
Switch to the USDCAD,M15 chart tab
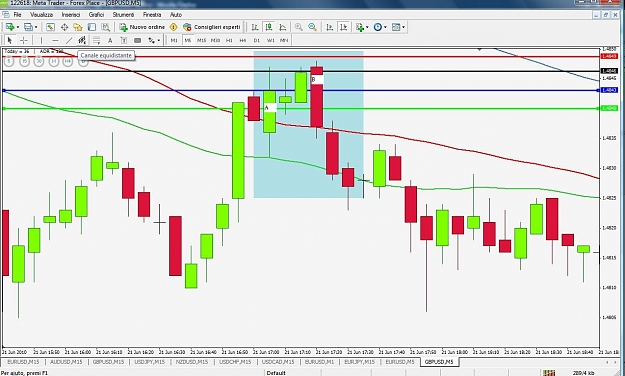point(278,362)
